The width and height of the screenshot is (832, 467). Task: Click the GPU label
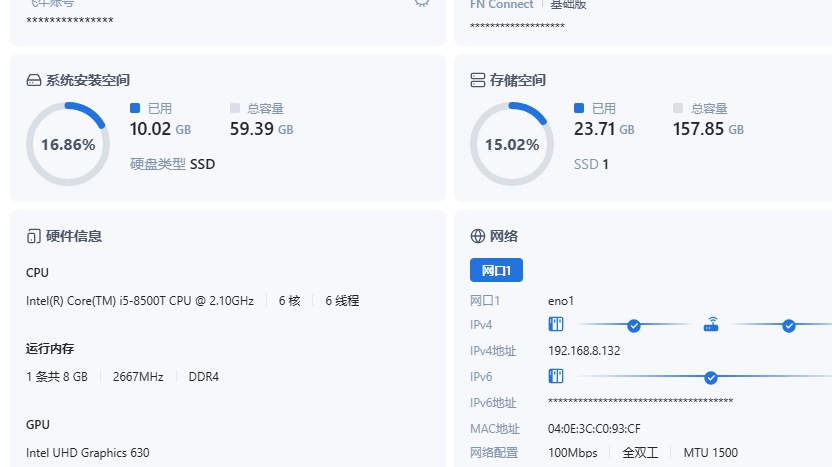click(x=38, y=425)
